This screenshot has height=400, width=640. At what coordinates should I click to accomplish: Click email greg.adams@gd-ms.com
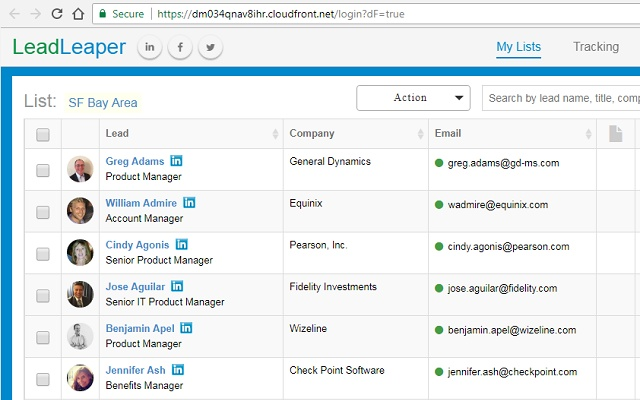503,163
